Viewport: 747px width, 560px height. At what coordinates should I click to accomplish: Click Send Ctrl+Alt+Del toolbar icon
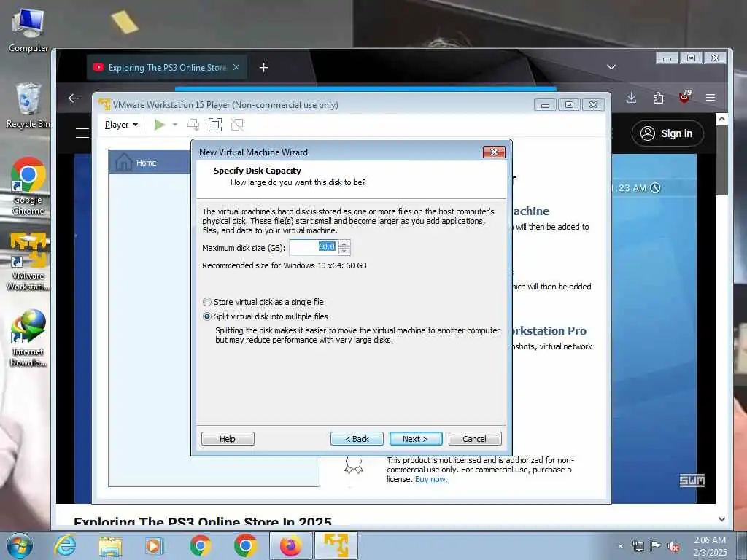[193, 125]
